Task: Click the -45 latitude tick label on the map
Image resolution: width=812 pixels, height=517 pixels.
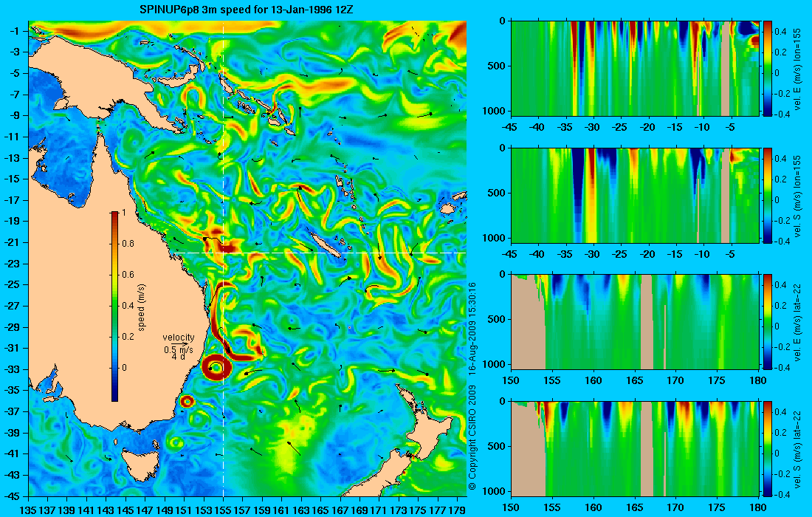Action: (12, 496)
